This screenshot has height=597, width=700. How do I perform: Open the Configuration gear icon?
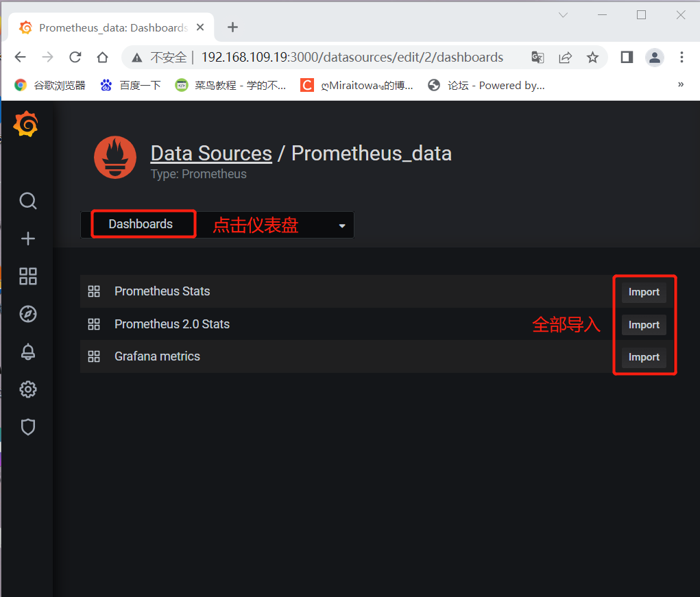point(28,389)
